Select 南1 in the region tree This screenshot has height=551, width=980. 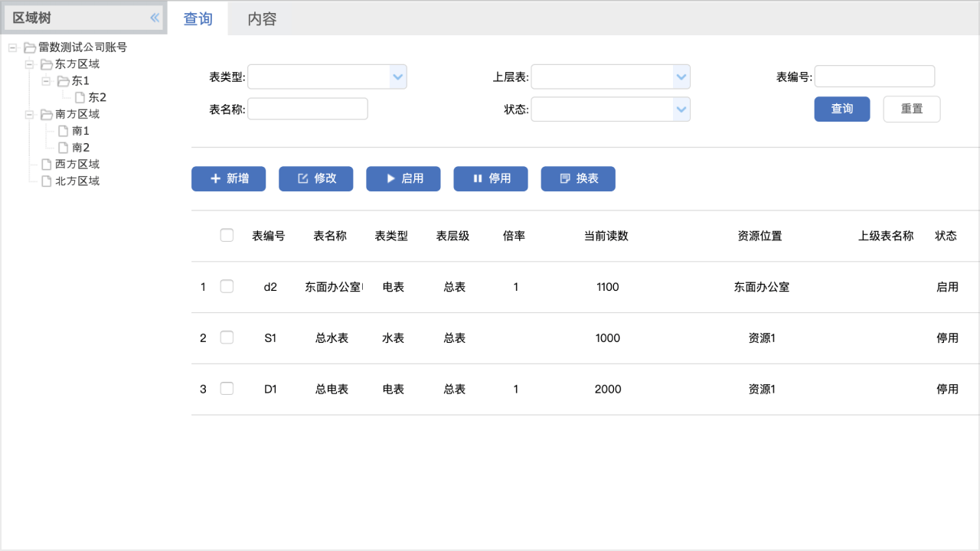pos(80,132)
